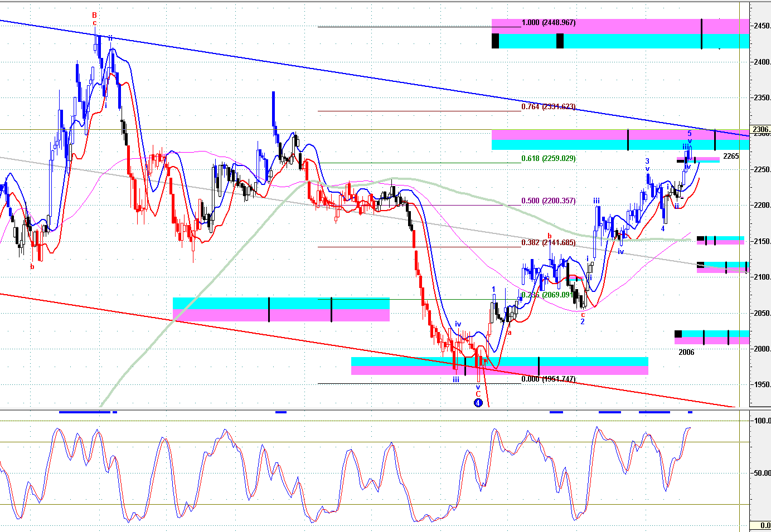This screenshot has height=532, width=771.
Task: Click the 2200 price axis label
Action: point(762,206)
